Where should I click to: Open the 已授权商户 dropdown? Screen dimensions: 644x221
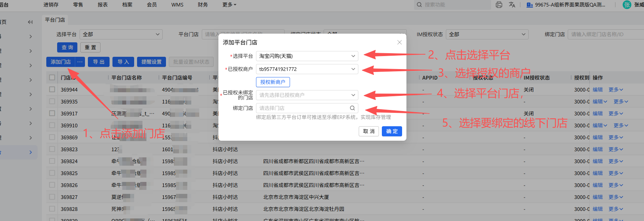(307, 69)
